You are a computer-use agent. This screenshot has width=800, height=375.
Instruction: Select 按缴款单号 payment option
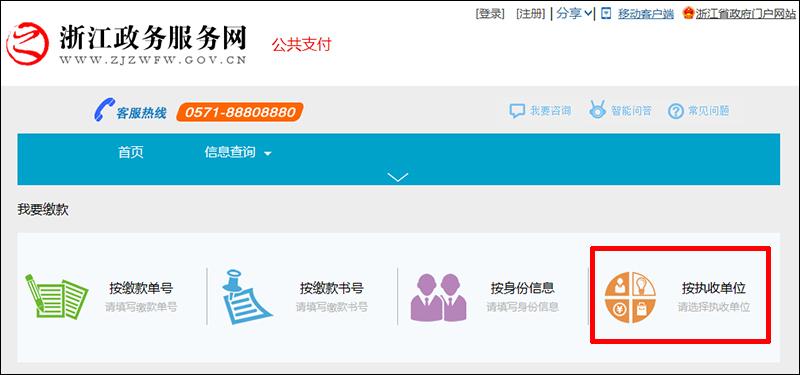pos(141,288)
